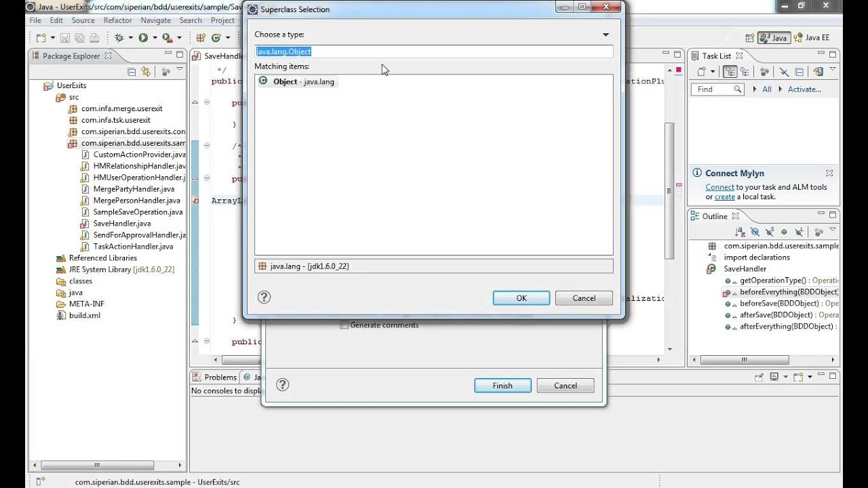Open Debug configurations dropdown arrow
This screenshot has height=488, width=868.
click(x=131, y=38)
